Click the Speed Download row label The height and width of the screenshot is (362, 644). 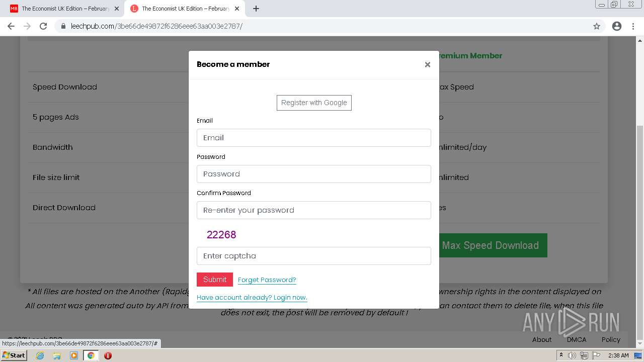pos(65,87)
